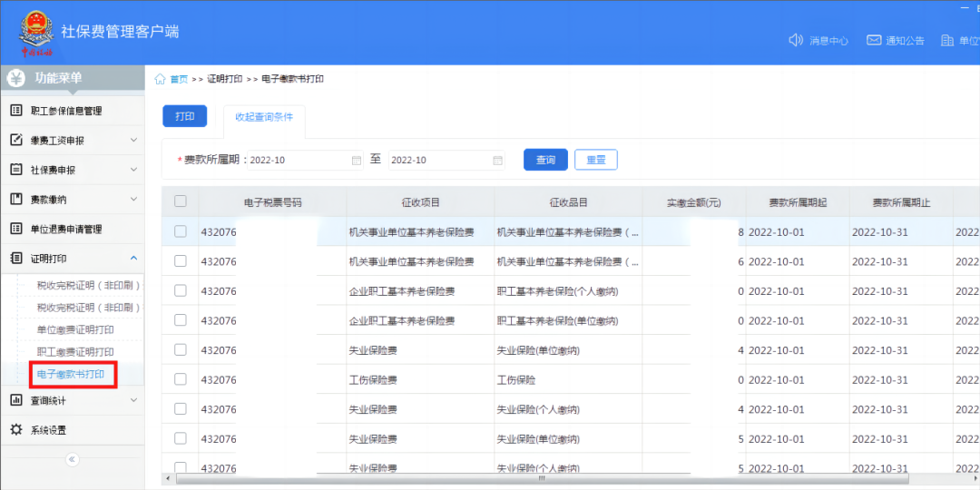
Task: Expand 查询统计 menu chevron
Action: [133, 399]
